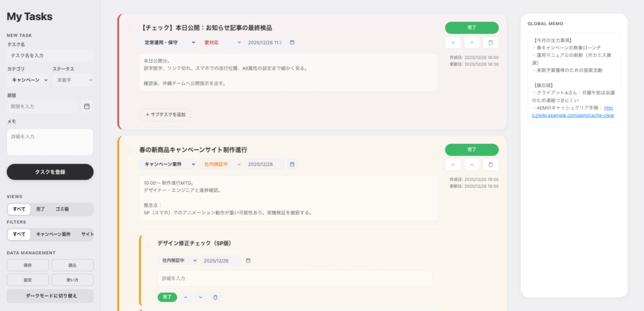Move the 最終検品 task up

point(453,43)
